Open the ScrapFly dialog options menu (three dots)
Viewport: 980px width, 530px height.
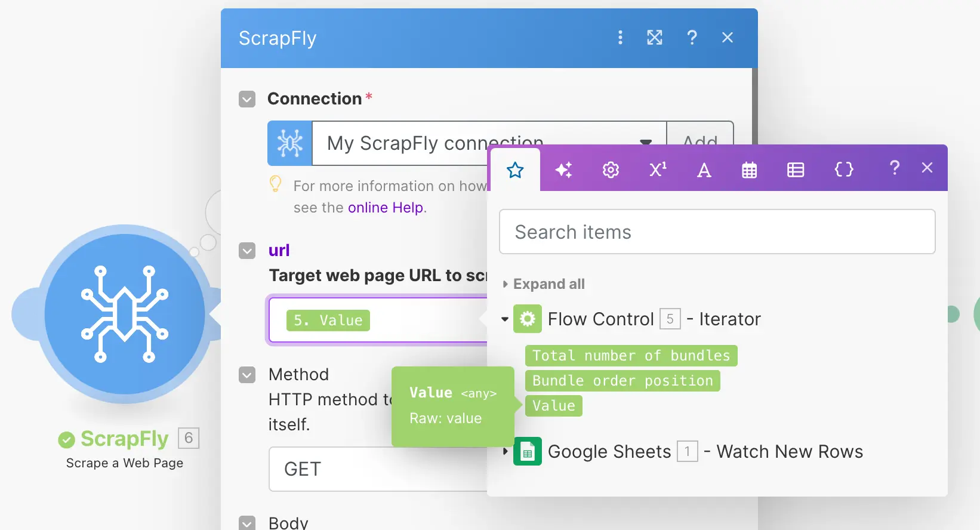click(620, 38)
